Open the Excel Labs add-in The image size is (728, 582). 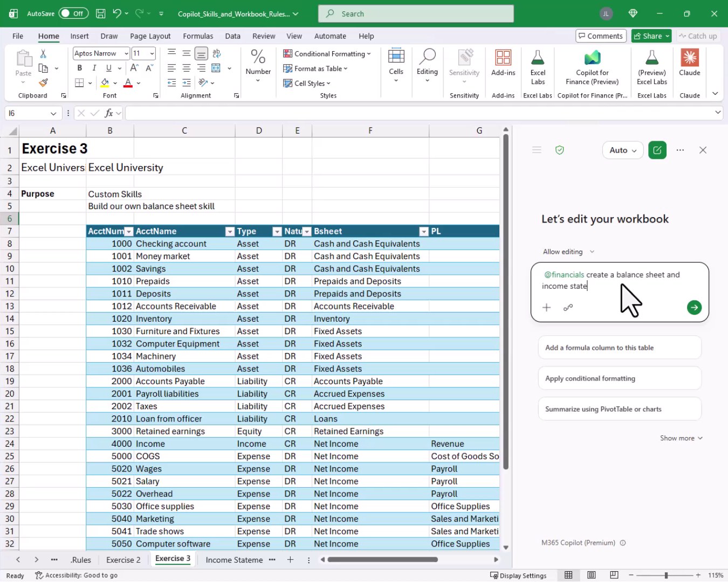tap(538, 67)
